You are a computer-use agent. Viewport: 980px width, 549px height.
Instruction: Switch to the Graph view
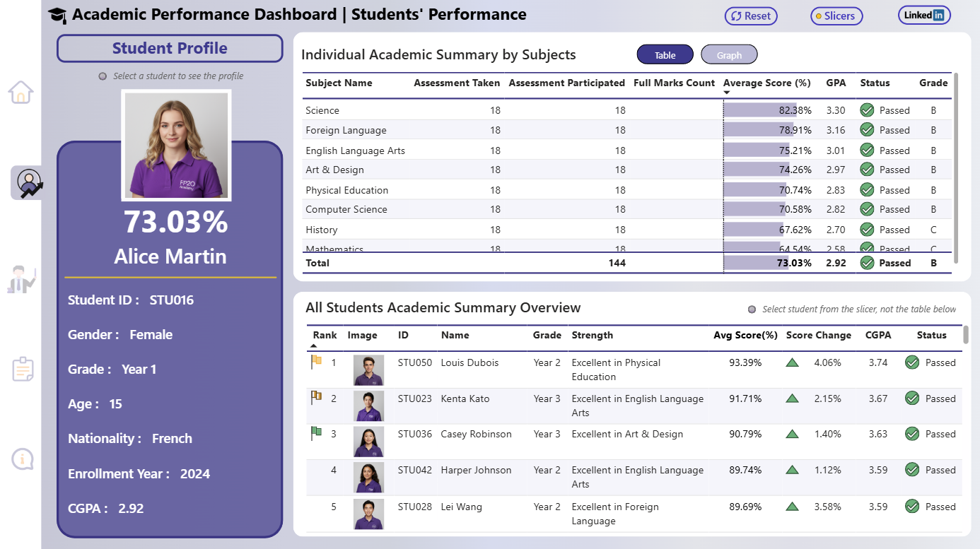pos(729,55)
